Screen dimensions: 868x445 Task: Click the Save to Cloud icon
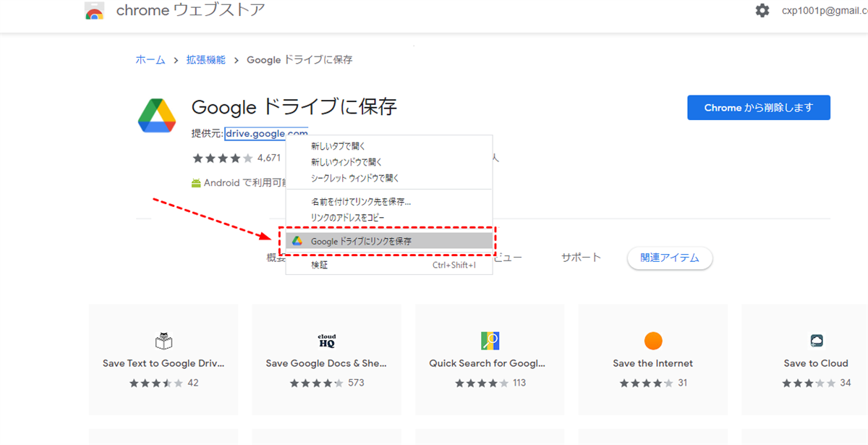(817, 340)
